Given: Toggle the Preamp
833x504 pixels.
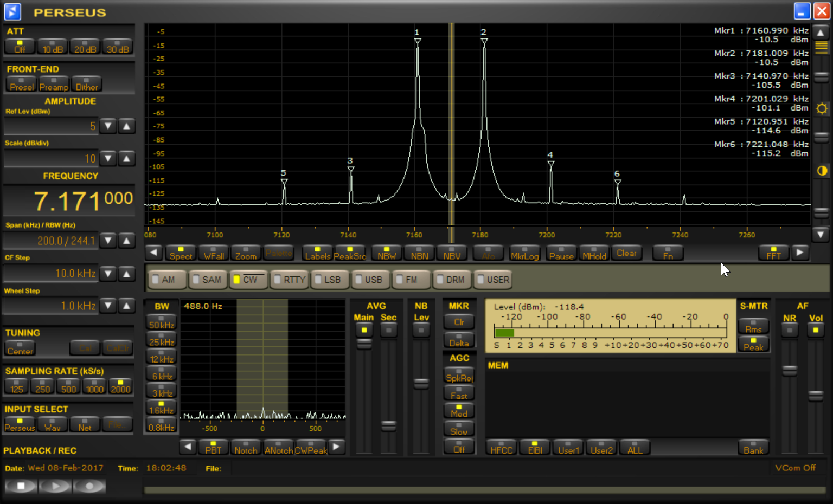Looking at the screenshot, I should point(54,84).
